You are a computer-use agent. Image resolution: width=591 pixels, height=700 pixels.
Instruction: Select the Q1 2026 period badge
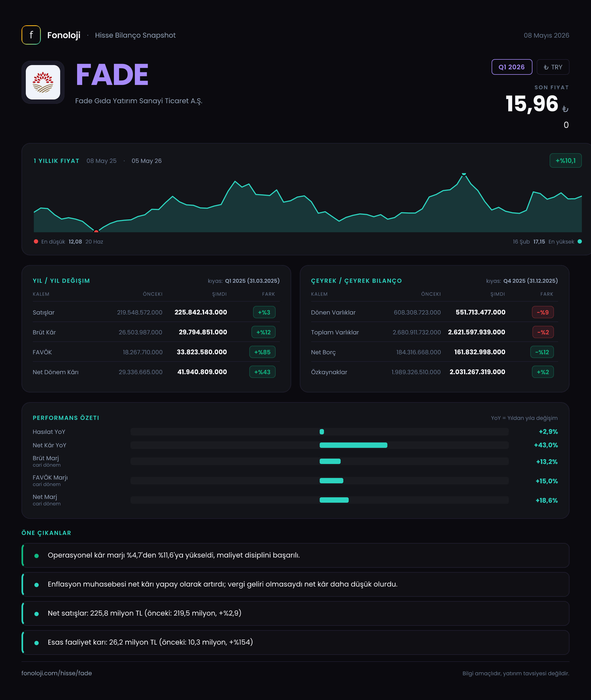(511, 67)
